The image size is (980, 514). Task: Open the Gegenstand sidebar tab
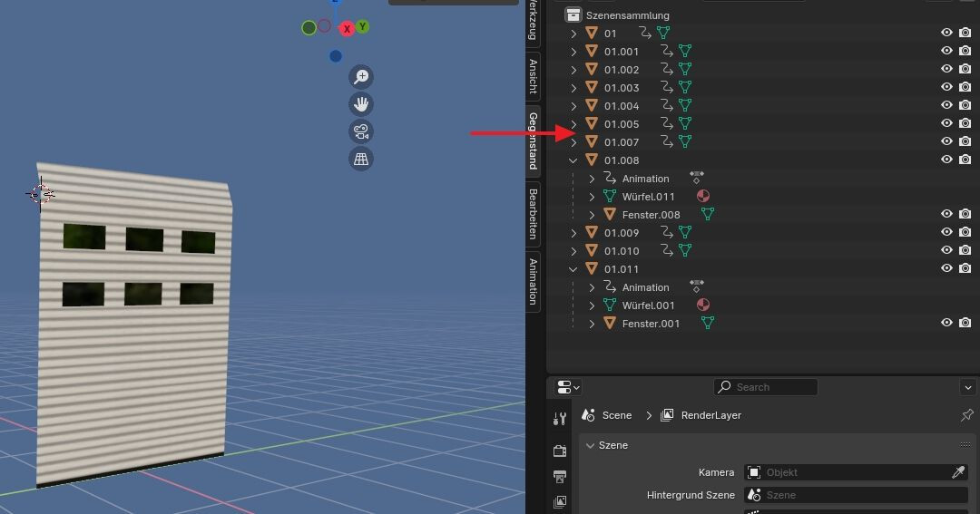(x=533, y=141)
